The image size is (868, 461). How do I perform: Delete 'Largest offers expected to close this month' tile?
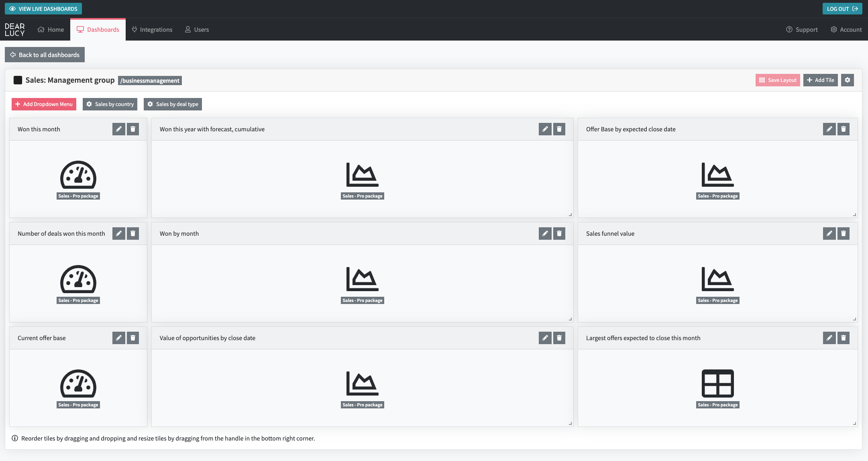(844, 338)
